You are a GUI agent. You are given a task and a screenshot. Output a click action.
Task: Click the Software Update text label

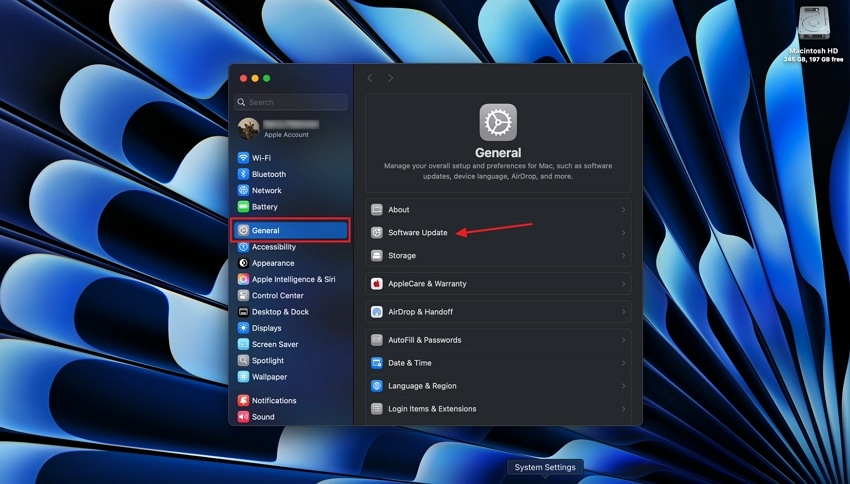tap(418, 233)
